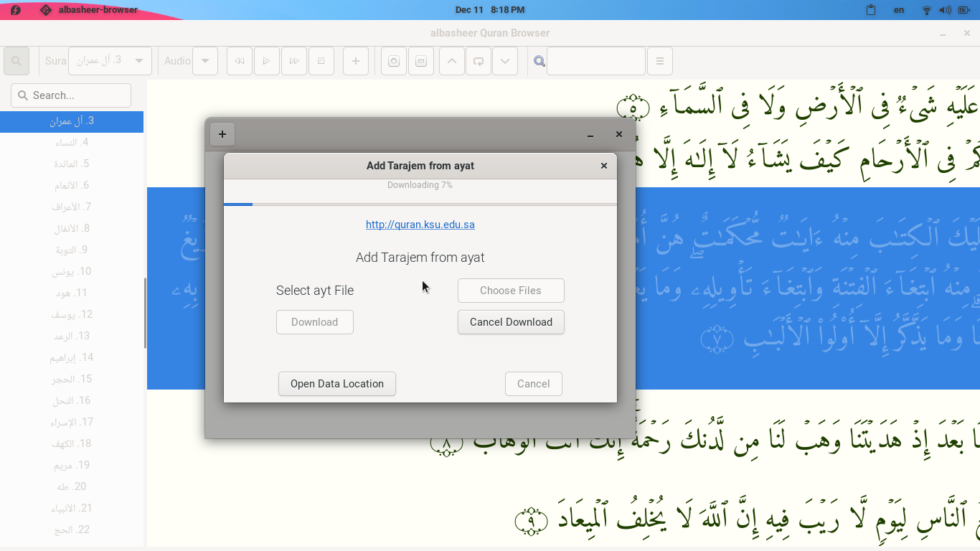This screenshot has width=980, height=551.
Task: Select sura 11. هود in the list
Action: click(x=72, y=293)
